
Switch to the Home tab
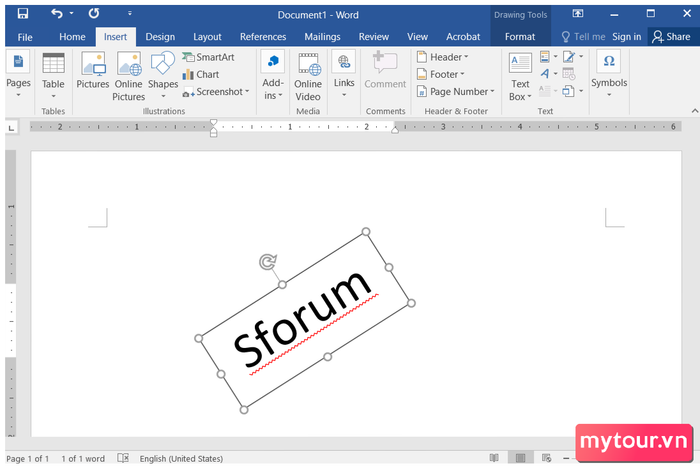(x=72, y=37)
